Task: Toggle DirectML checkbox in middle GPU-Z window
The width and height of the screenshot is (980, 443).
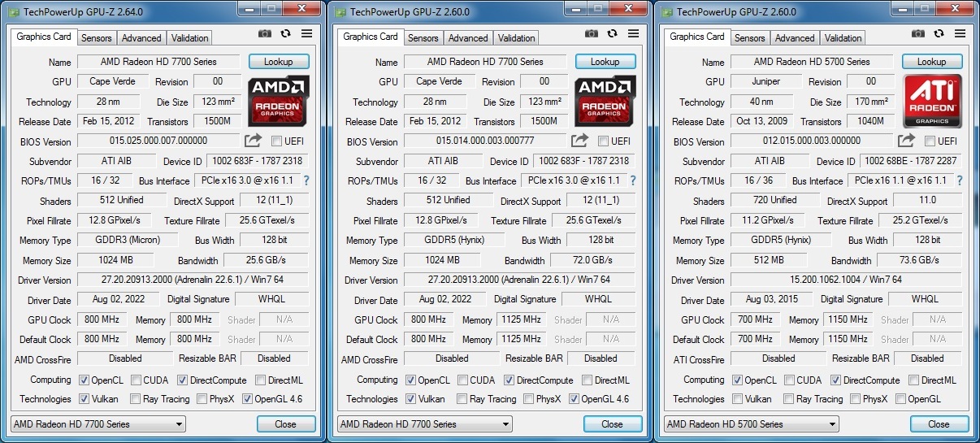Action: (x=587, y=380)
